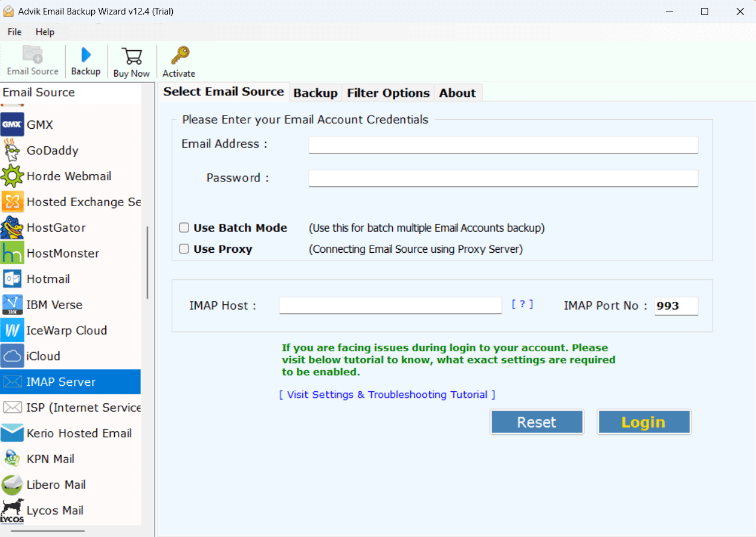This screenshot has width=756, height=537.
Task: Open Visit Settings & Troubleshooting Tutorial link
Action: [x=387, y=394]
